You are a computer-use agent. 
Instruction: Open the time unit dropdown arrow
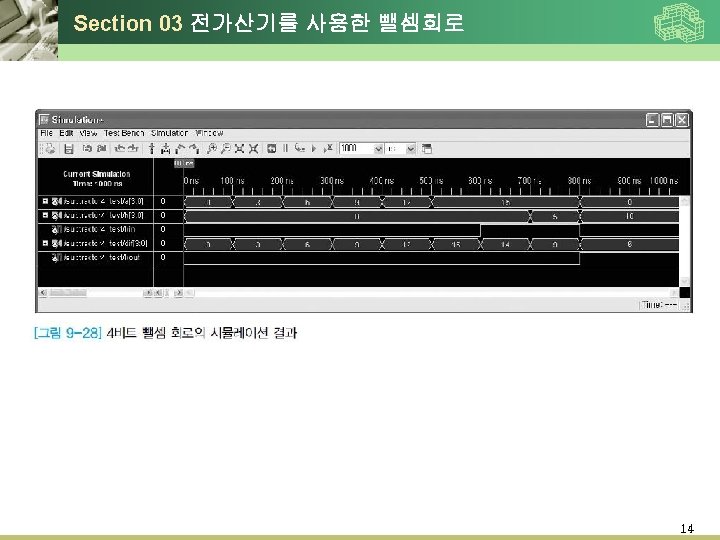[411, 148]
